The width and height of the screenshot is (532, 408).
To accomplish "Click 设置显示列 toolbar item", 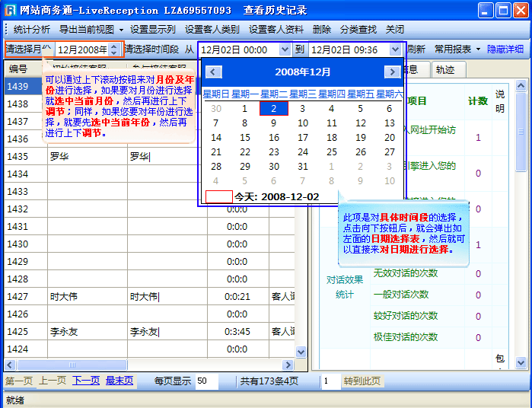I will tap(152, 30).
